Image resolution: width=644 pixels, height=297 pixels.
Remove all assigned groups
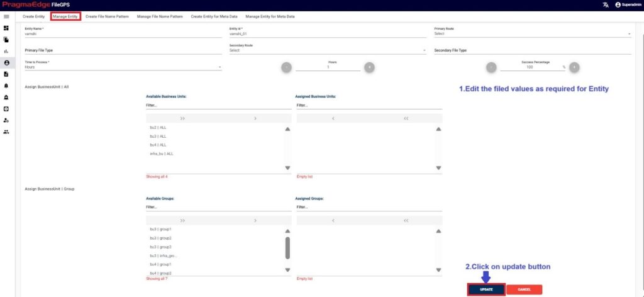406,221
